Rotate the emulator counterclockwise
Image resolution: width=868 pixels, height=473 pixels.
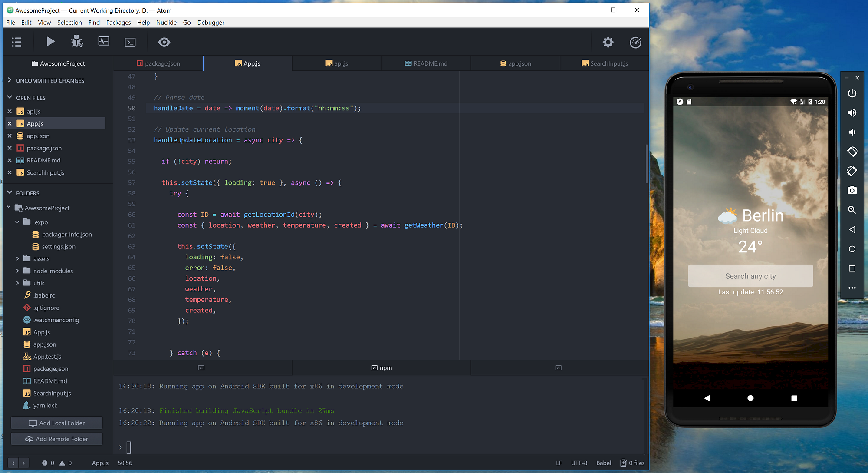[852, 152]
